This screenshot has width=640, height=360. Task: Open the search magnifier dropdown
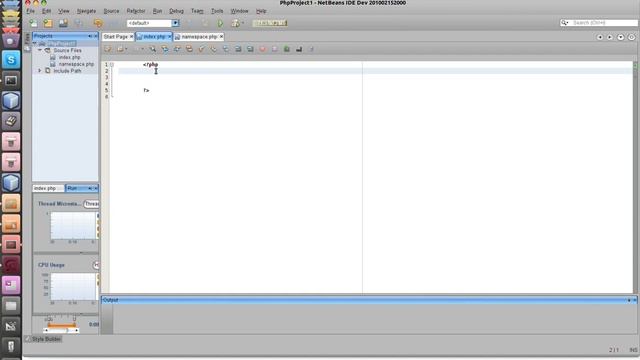point(564,23)
